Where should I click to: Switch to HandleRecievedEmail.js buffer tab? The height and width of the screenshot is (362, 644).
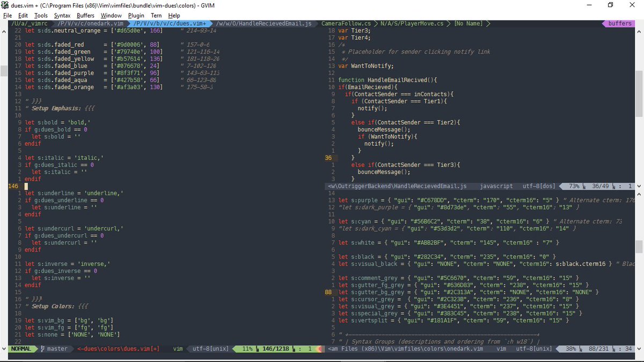click(264, 24)
